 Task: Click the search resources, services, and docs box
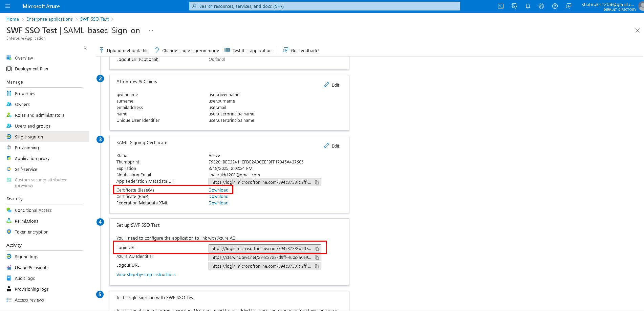coord(325,6)
